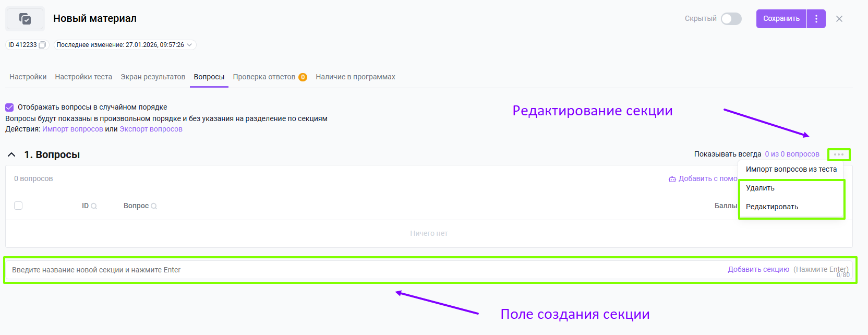Click the 0 вопросов counter text
Image resolution: width=868 pixels, height=335 pixels.
33,178
